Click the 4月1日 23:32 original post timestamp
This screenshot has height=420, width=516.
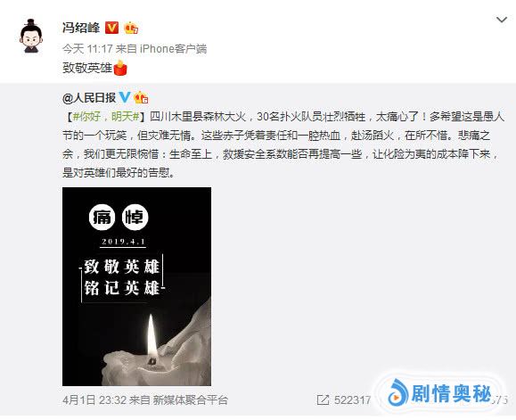tap(94, 399)
